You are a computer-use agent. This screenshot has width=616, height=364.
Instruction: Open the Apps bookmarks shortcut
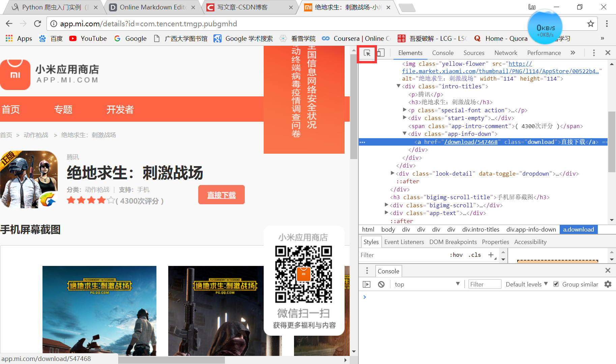click(19, 38)
